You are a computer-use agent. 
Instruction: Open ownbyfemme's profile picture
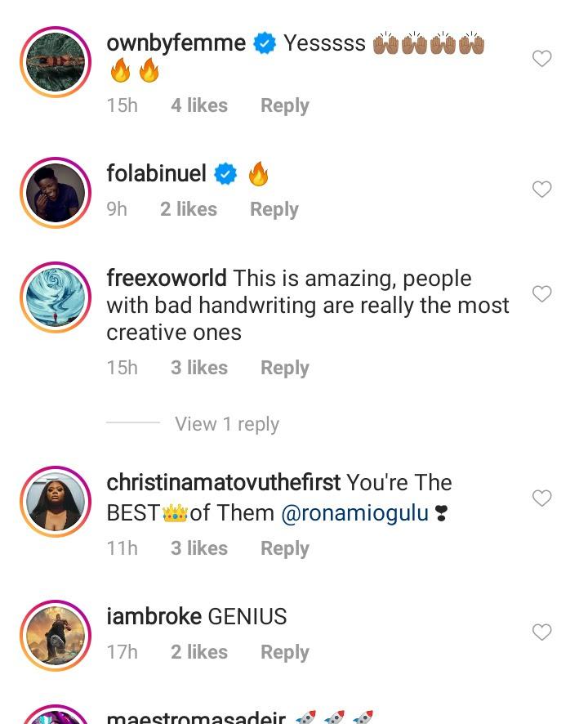click(55, 63)
